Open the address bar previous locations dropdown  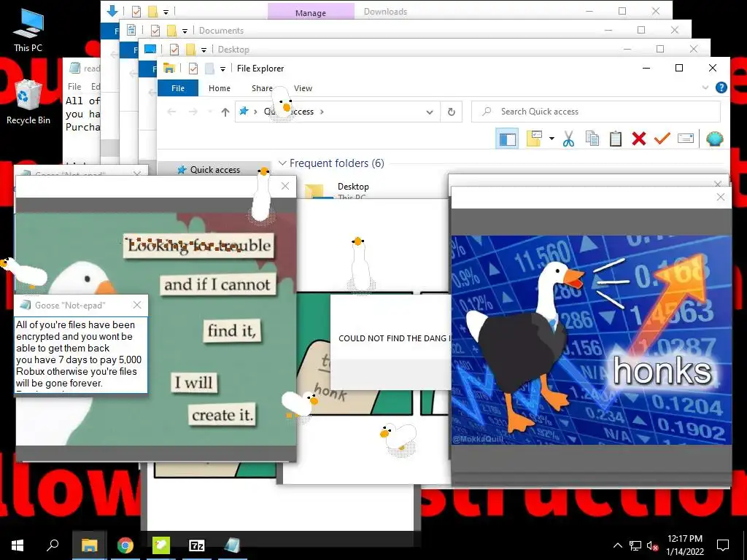pyautogui.click(x=430, y=112)
